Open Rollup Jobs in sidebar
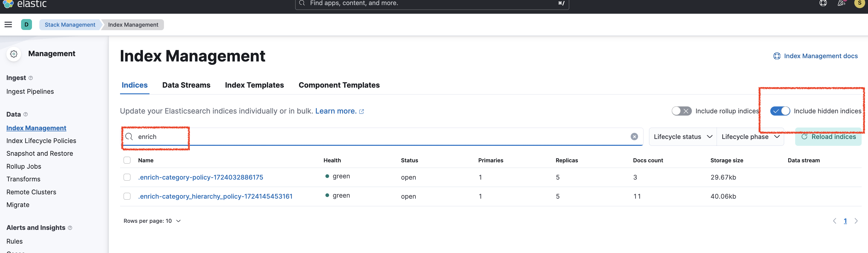This screenshot has width=868, height=253. (24, 166)
